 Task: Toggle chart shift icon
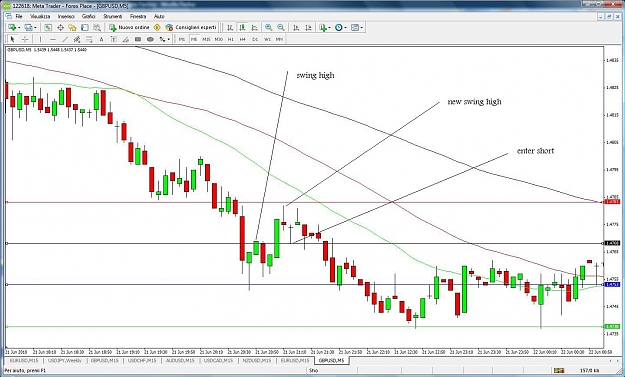click(308, 27)
